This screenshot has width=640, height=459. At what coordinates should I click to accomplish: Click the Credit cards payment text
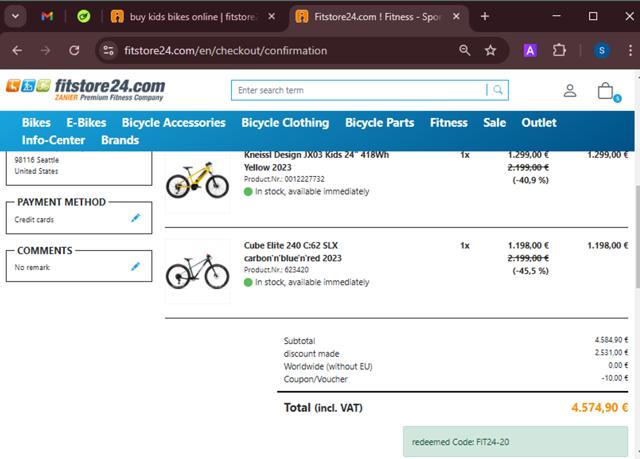pyautogui.click(x=34, y=220)
